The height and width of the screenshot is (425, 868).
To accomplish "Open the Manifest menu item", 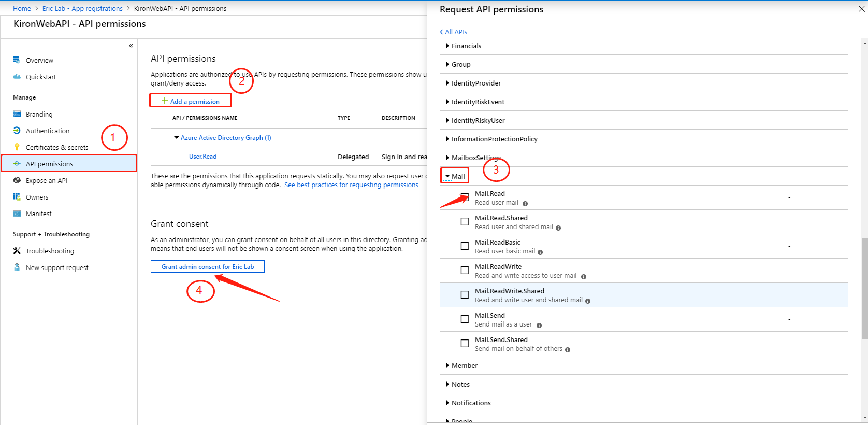I will tap(38, 214).
